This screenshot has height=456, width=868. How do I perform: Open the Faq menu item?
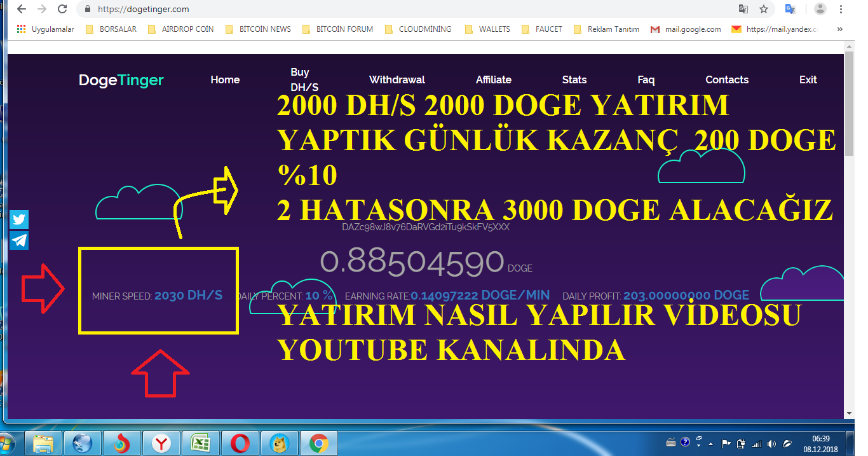(x=646, y=79)
